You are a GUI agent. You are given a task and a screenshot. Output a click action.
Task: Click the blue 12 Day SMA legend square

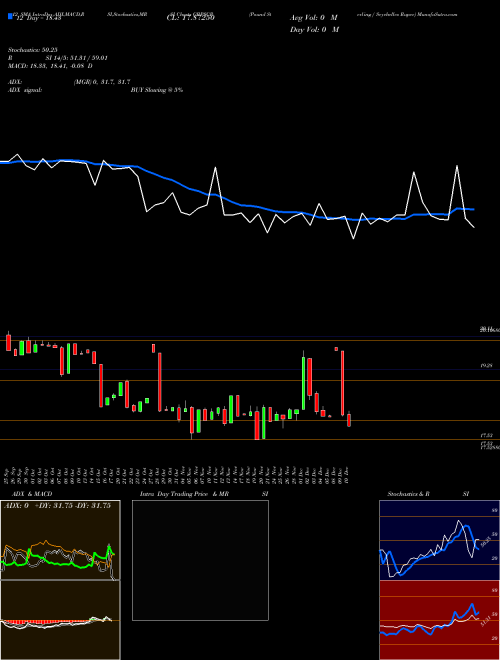(10, 16)
